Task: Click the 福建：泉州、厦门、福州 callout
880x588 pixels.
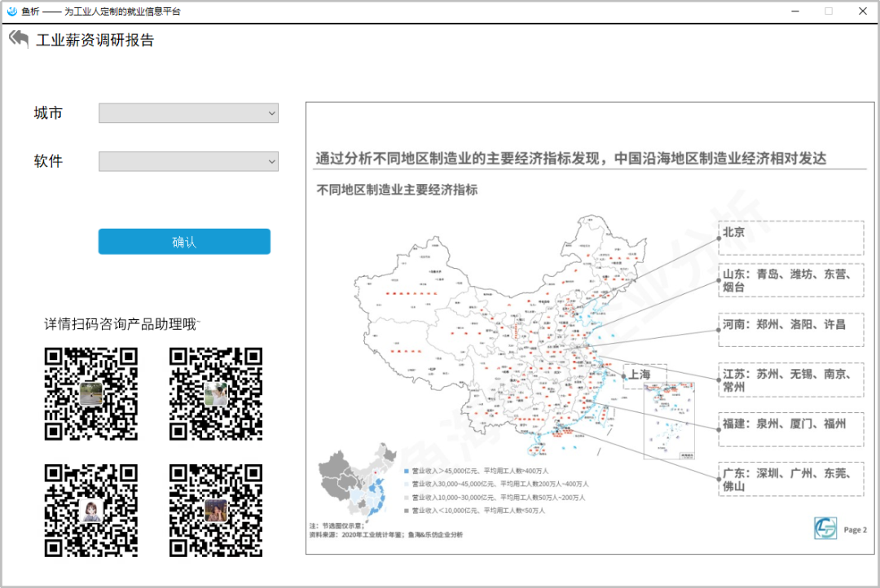Action: (790, 430)
